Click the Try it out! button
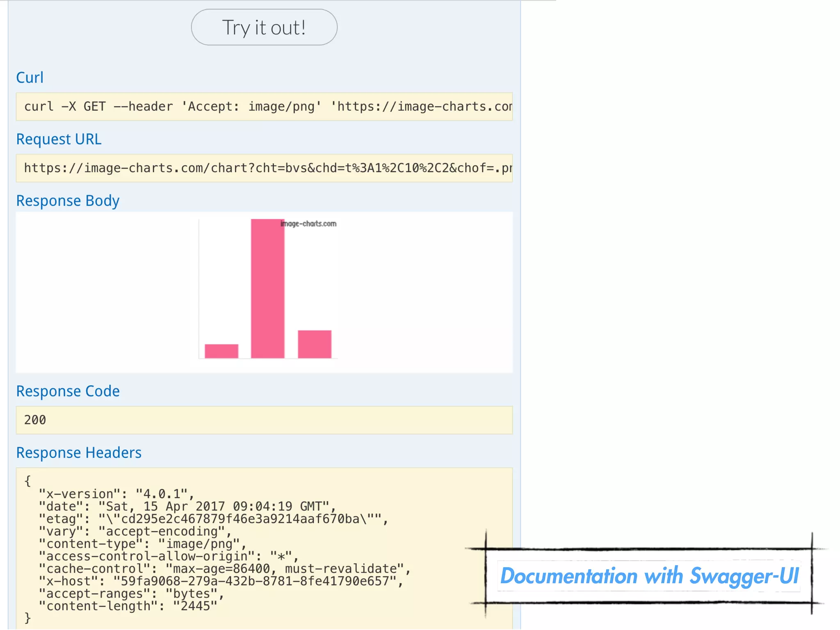 [264, 27]
